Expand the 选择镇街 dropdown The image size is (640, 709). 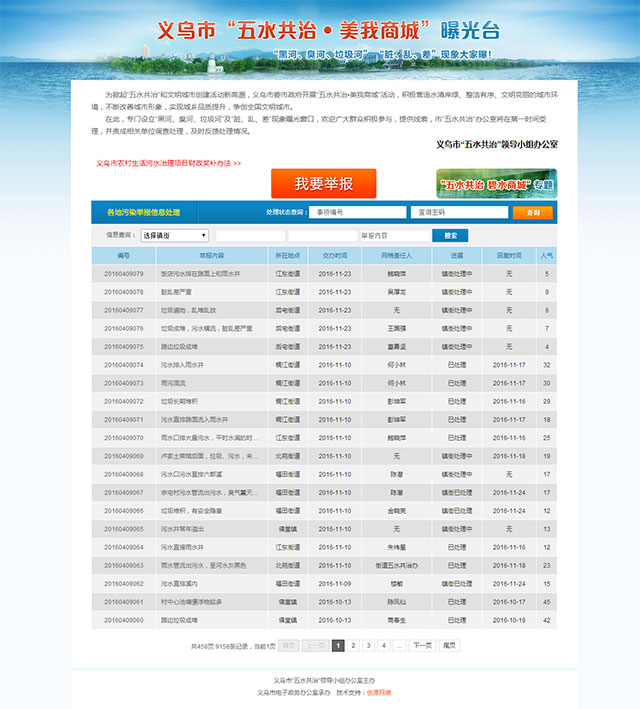point(174,236)
